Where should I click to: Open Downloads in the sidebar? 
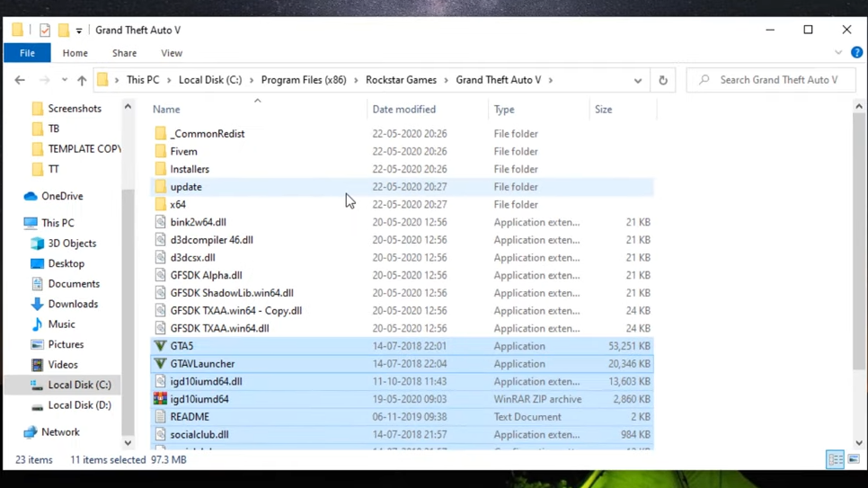point(73,304)
